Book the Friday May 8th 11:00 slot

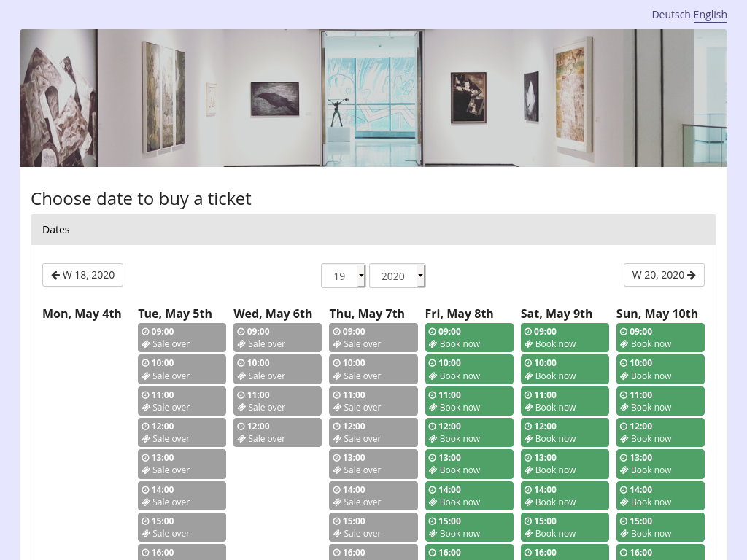469,401
